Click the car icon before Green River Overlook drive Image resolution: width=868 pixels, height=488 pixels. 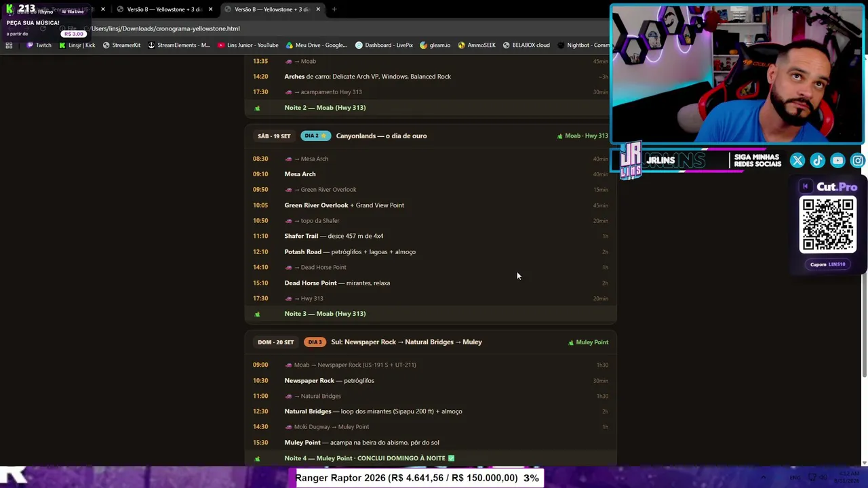coord(288,190)
